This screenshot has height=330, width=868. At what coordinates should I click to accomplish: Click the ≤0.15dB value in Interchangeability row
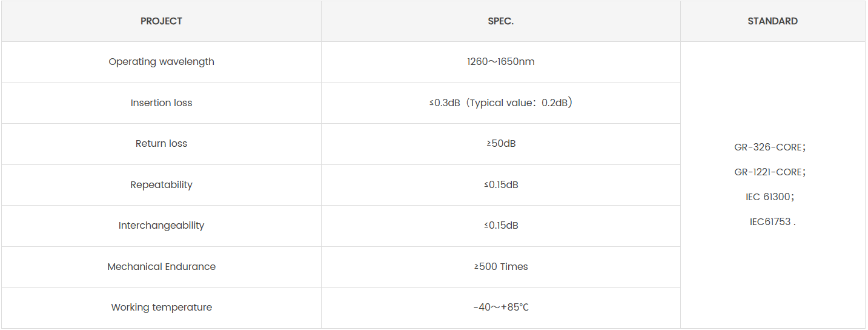click(x=500, y=226)
